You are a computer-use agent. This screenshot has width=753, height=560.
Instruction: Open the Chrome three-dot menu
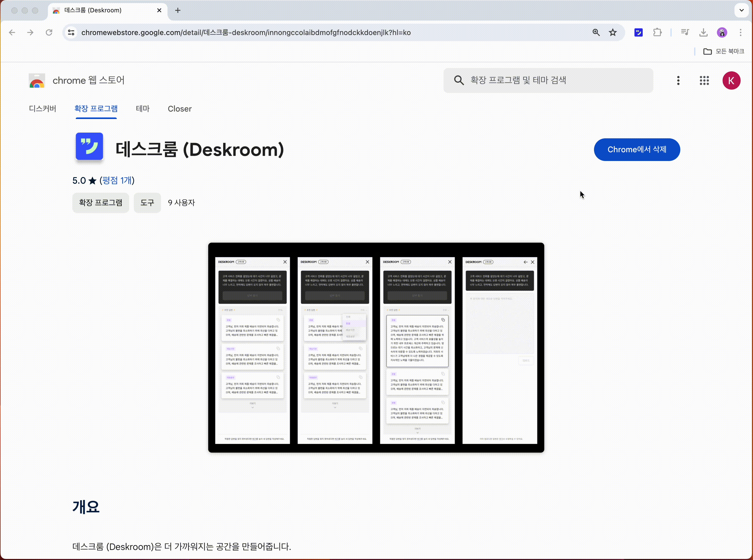tap(740, 32)
